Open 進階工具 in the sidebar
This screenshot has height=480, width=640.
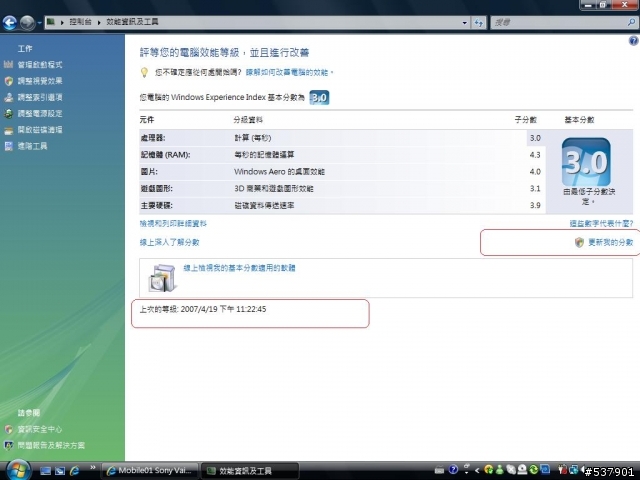pos(32,146)
